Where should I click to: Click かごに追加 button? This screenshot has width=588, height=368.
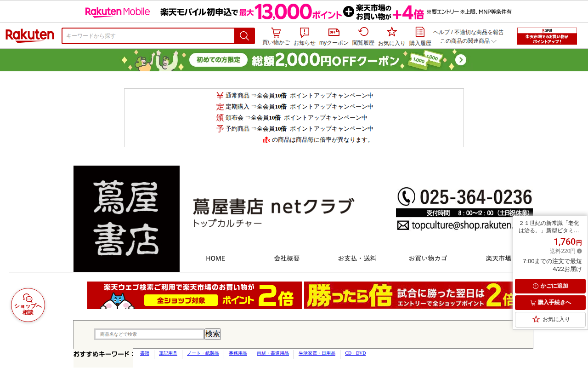tap(550, 286)
